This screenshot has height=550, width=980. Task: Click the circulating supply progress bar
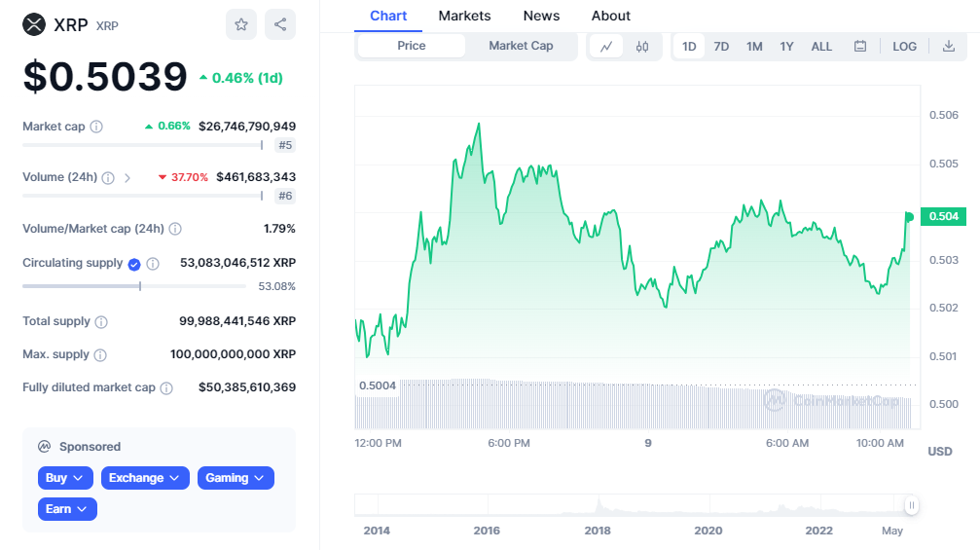(x=133, y=286)
